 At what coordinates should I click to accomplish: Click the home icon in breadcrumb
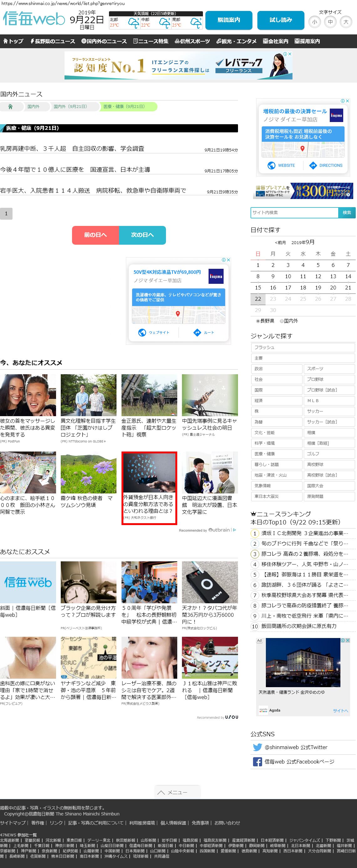click(10, 106)
